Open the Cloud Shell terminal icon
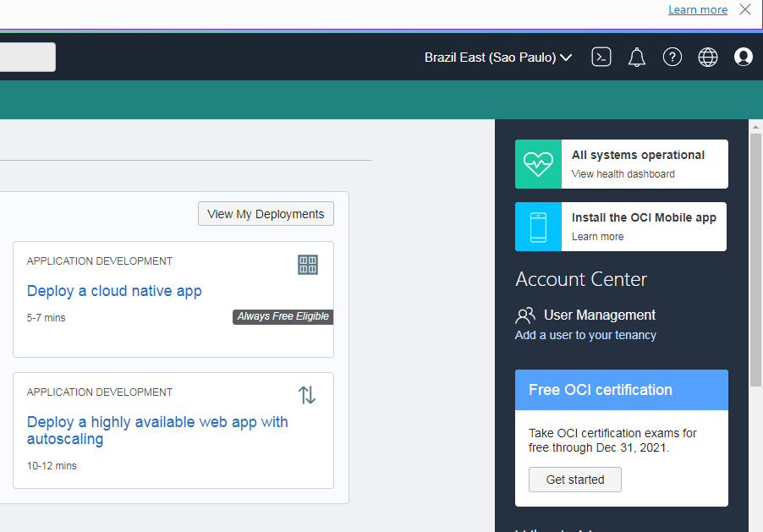 tap(601, 58)
